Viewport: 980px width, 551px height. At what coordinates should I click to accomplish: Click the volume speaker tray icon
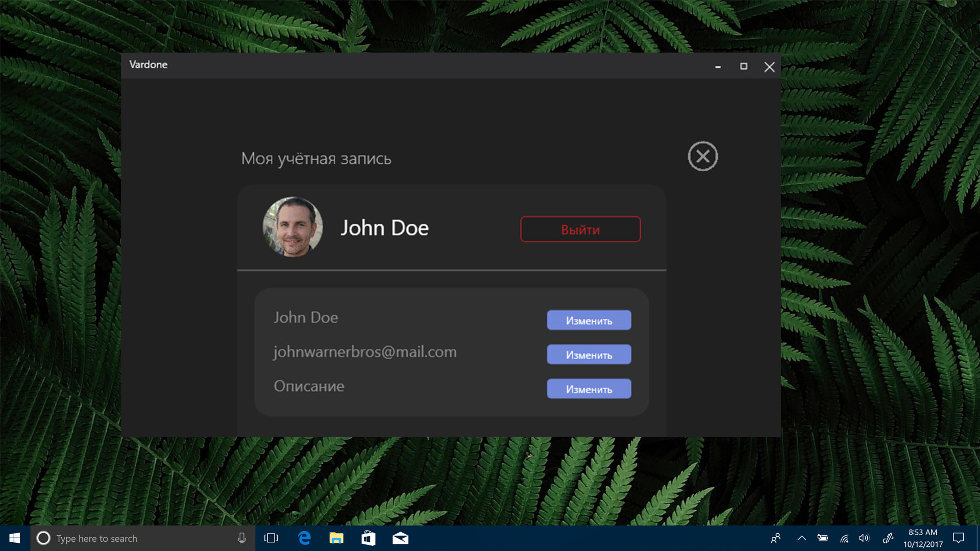click(864, 538)
